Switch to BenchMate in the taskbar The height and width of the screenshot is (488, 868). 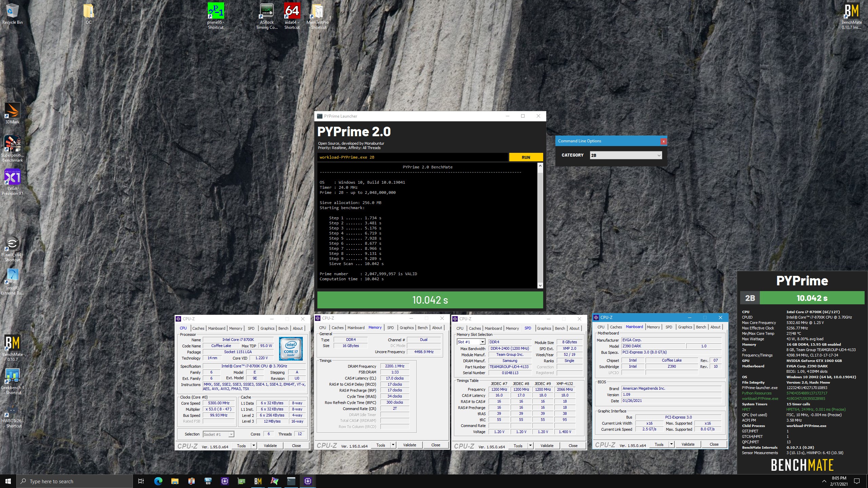pos(258,481)
